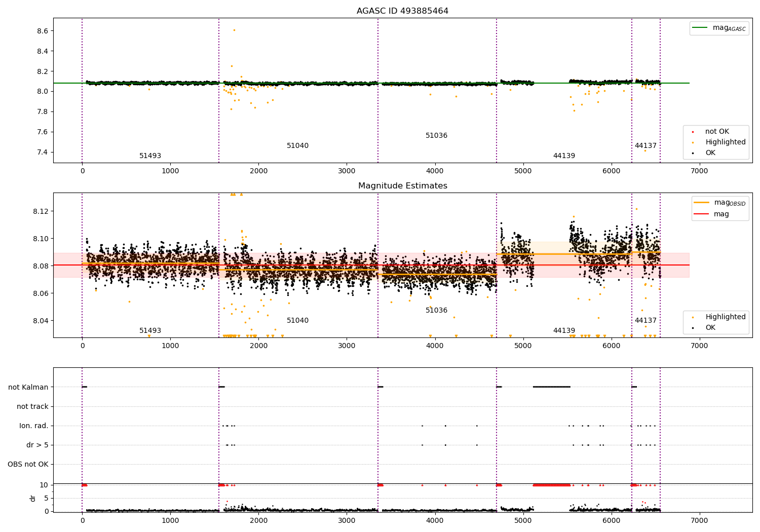Click y-tick 8.2 on the top panel
Image resolution: width=760 pixels, height=532 pixels.
pos(43,71)
